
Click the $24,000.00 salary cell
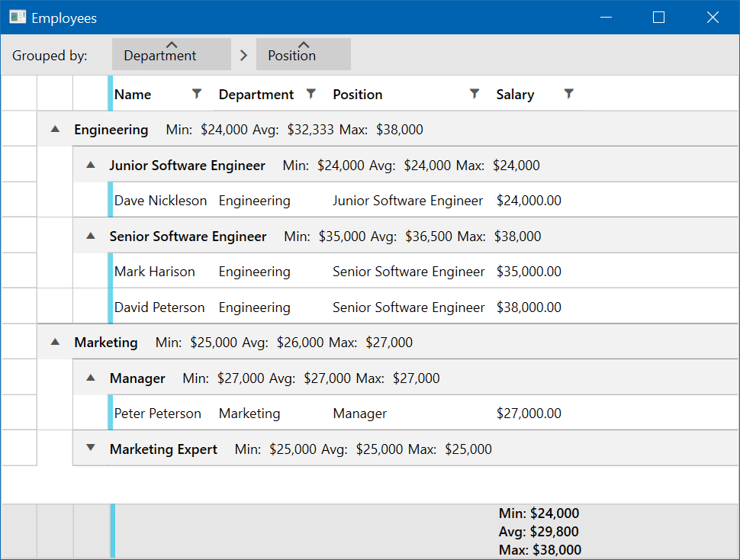coord(529,201)
